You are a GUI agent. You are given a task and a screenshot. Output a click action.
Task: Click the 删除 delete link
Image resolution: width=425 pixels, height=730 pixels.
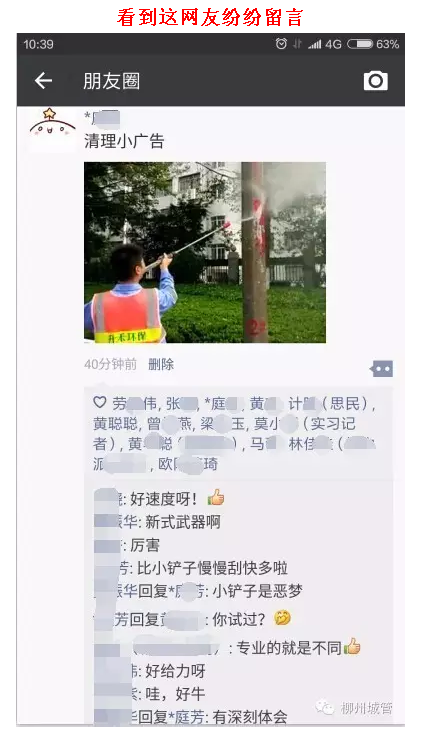[x=161, y=364]
